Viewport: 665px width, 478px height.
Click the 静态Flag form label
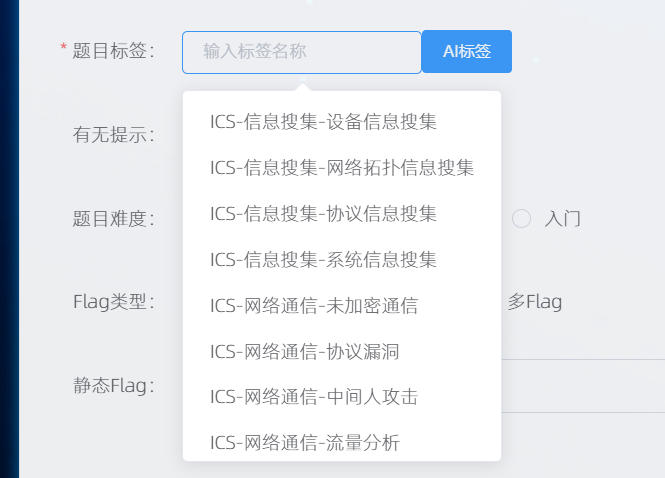click(113, 386)
